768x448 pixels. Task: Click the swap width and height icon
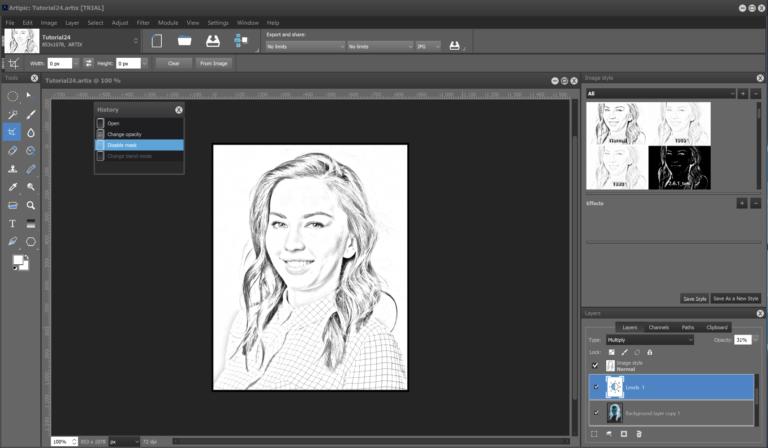click(x=88, y=63)
